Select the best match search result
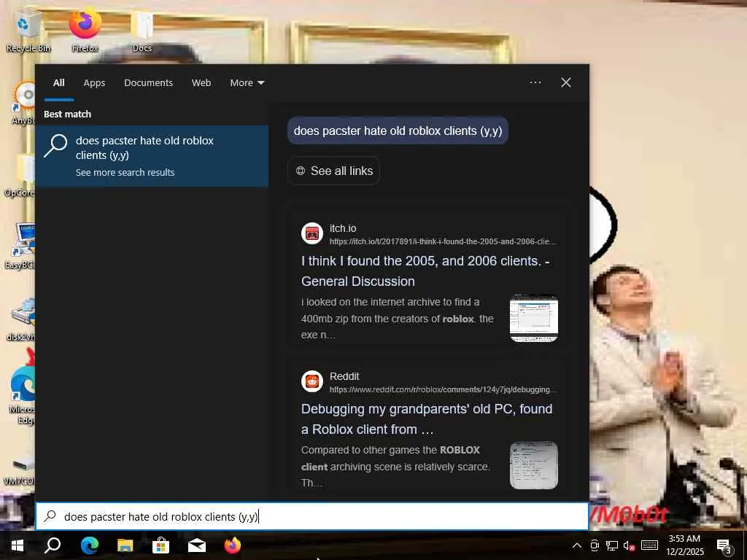 [x=152, y=156]
